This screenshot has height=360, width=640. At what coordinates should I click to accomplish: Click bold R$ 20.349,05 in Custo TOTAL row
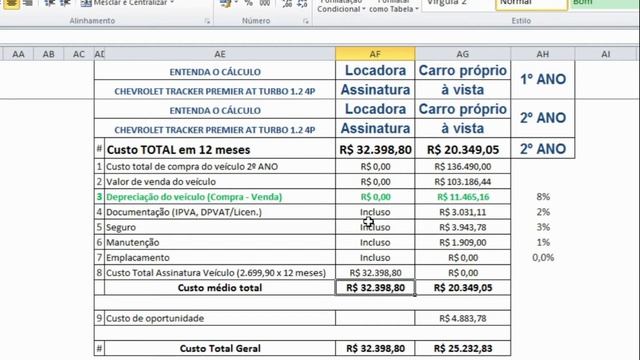[x=462, y=149]
